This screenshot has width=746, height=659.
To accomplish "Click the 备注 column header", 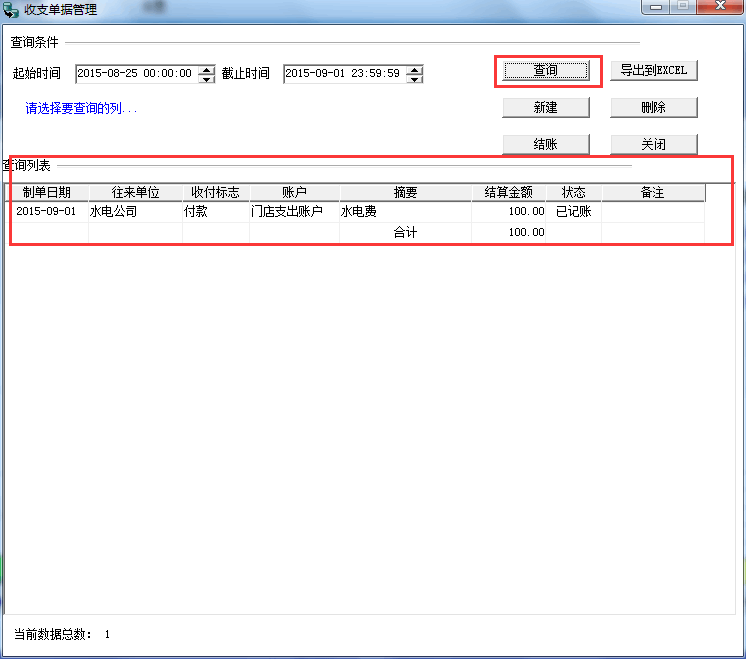I will coord(653,193).
